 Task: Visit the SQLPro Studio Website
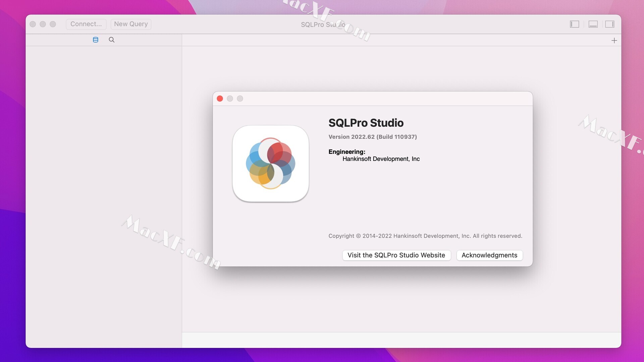tap(396, 255)
